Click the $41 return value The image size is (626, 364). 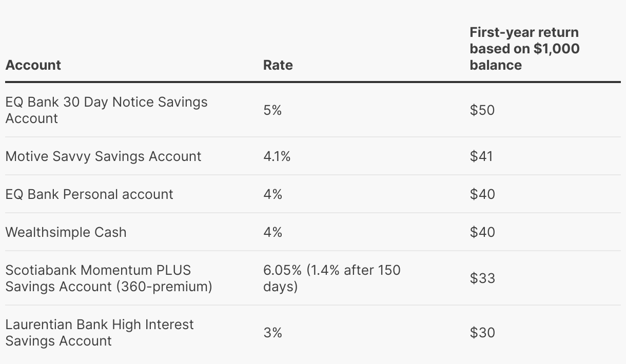click(481, 156)
